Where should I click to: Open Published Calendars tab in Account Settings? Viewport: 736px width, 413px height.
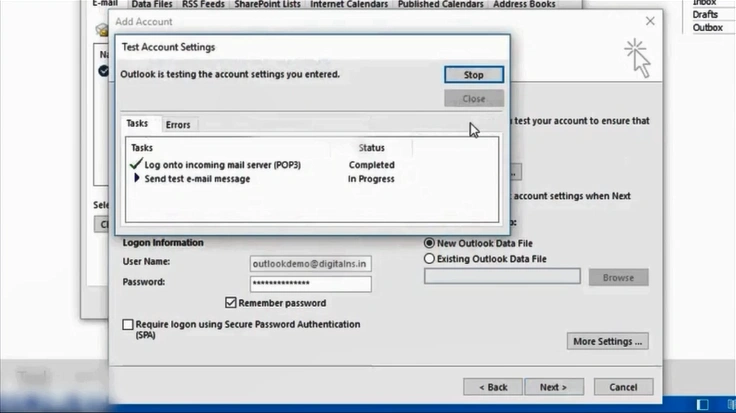click(x=440, y=4)
